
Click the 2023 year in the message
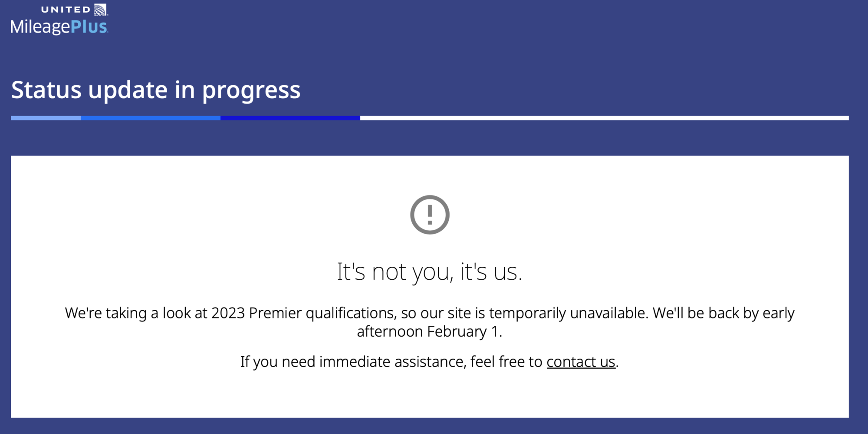228,313
